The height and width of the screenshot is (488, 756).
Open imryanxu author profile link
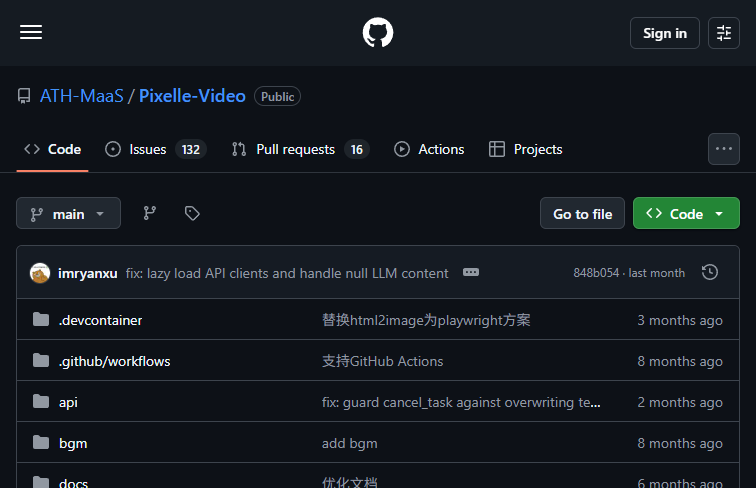click(88, 273)
